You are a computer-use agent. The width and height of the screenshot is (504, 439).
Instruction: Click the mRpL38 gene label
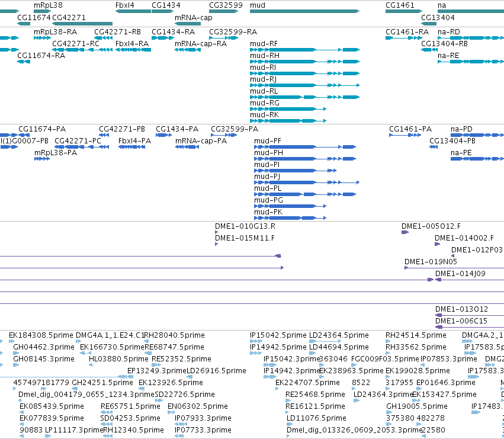click(48, 5)
